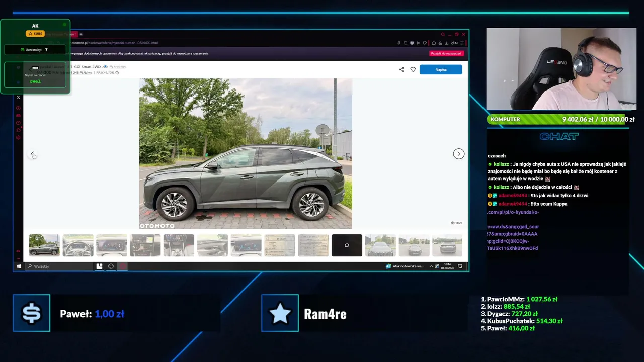The height and width of the screenshot is (362, 644).
Task: Open the browser AI assistant icon
Action: (x=455, y=43)
